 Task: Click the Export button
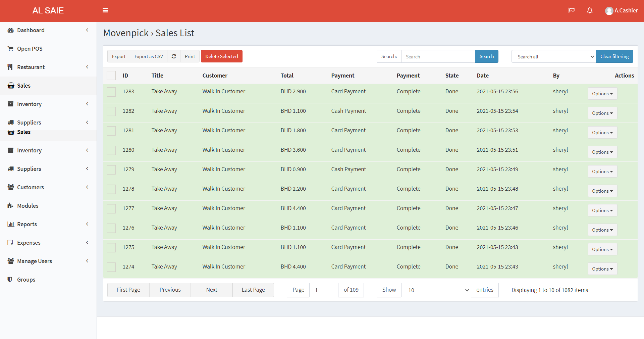tap(119, 56)
